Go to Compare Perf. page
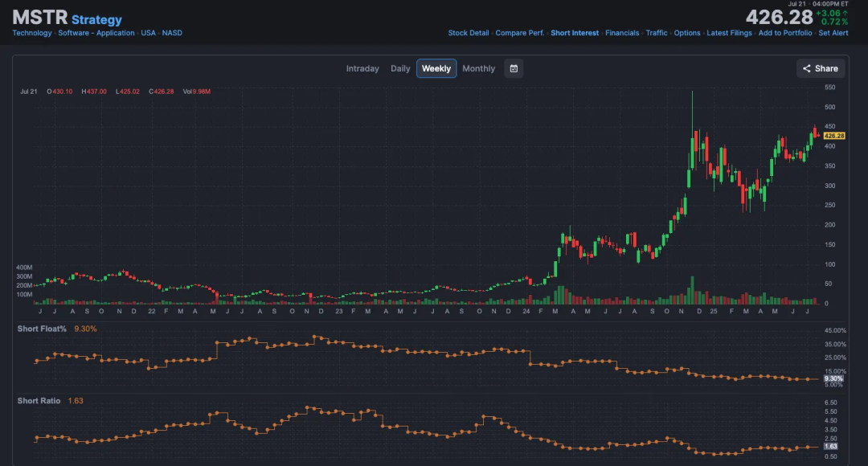This screenshot has height=466, width=868. 519,33
